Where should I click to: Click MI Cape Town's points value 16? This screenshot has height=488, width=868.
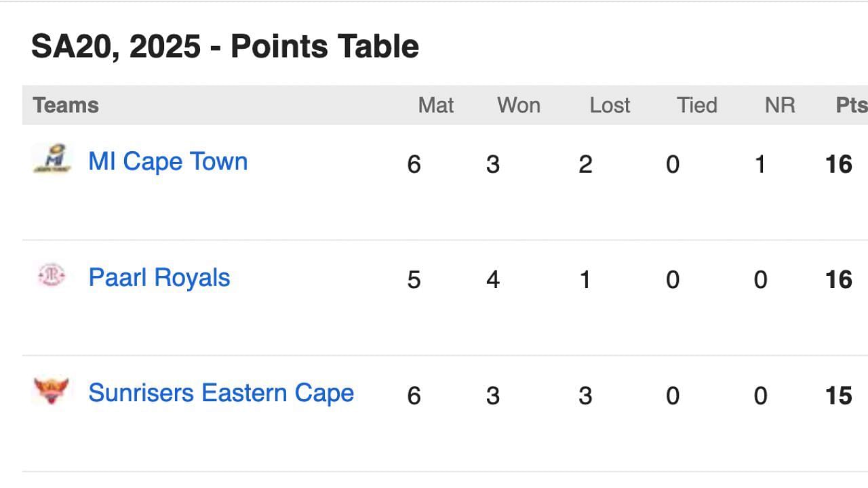[839, 164]
